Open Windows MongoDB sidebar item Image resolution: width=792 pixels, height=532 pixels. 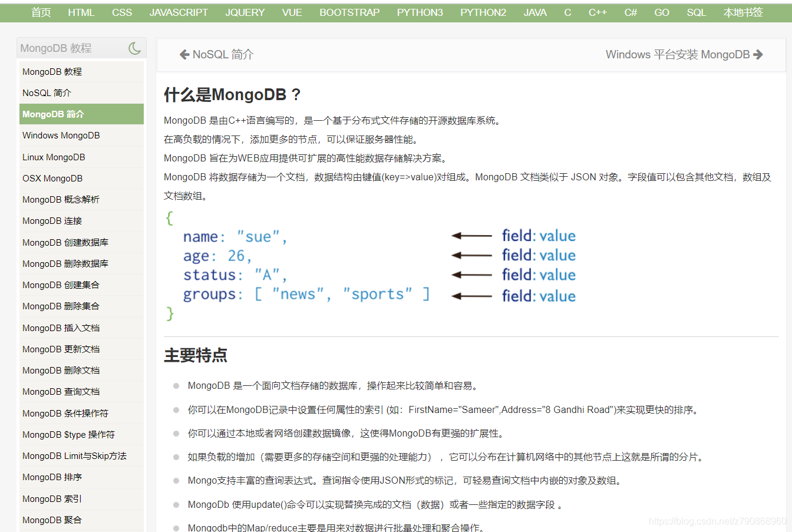click(81, 136)
